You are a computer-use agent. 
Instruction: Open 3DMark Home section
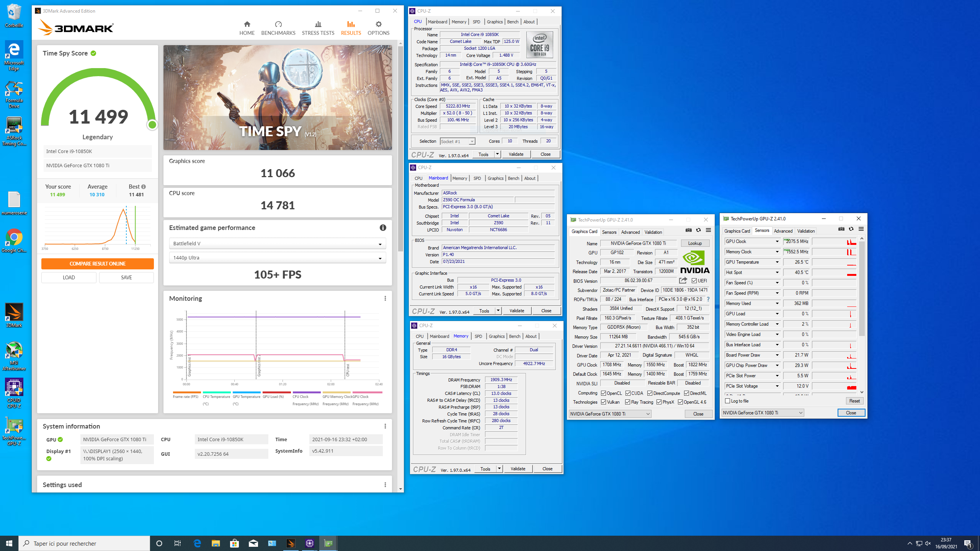(x=247, y=28)
